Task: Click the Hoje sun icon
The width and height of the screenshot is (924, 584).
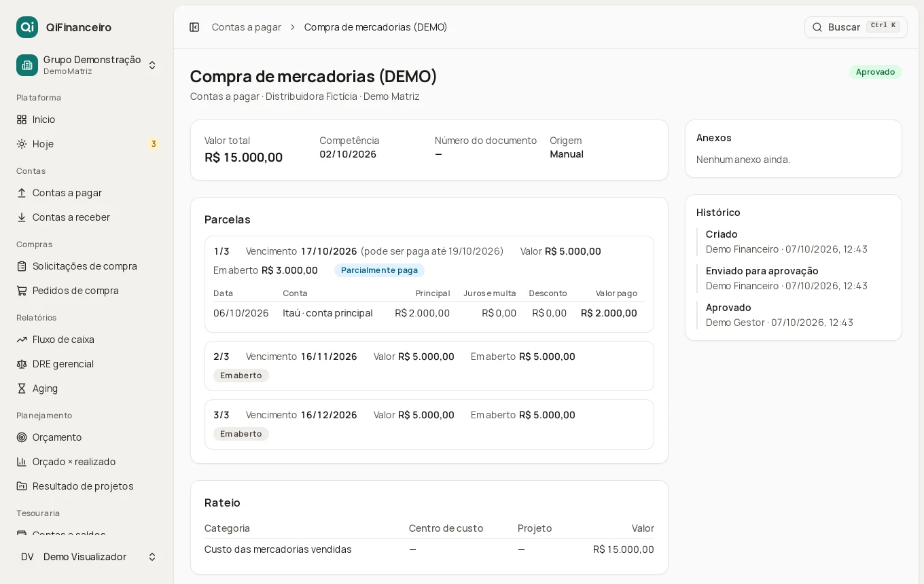Action: 22,144
